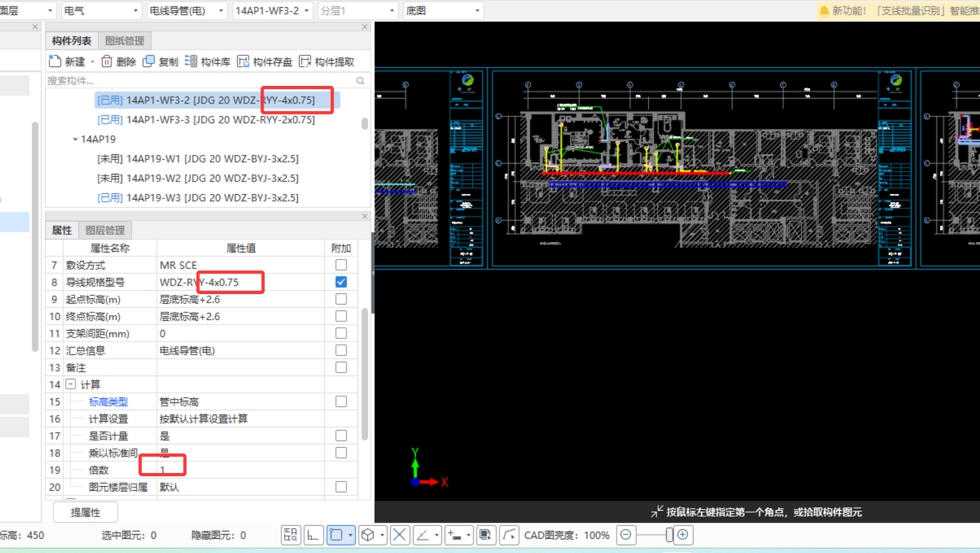
Task: Collapse the 计算 property group
Action: pyautogui.click(x=71, y=384)
